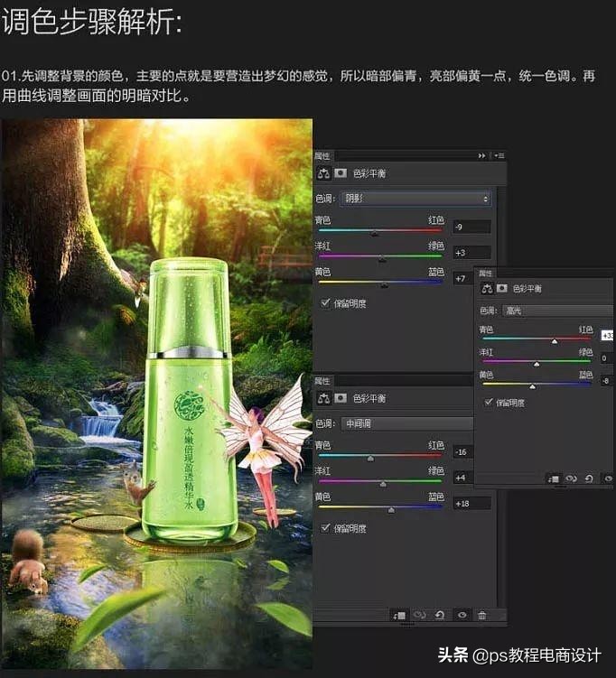Delete adjustment layer with trash icon

[482, 615]
